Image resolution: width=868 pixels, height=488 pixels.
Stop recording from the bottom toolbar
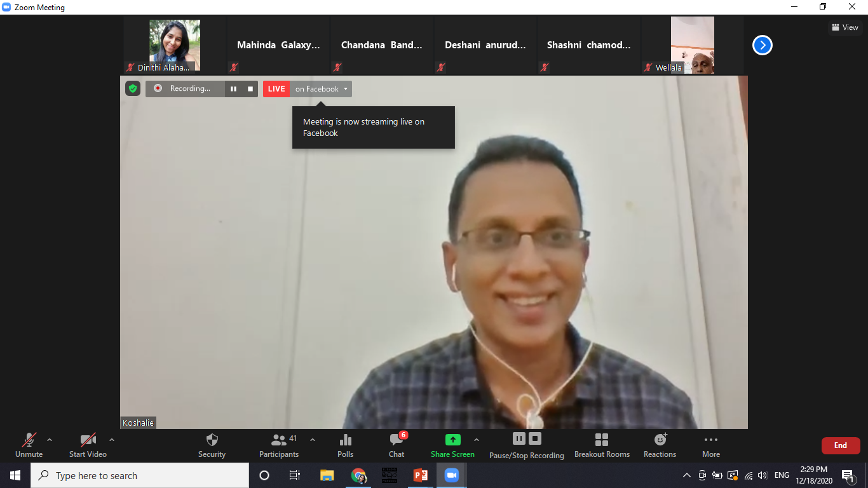535,438
